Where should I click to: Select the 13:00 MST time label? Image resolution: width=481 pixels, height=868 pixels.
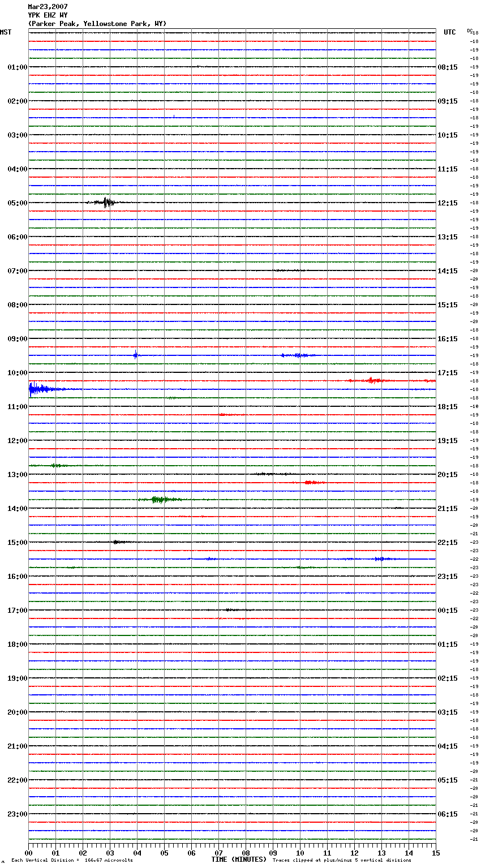tap(18, 475)
